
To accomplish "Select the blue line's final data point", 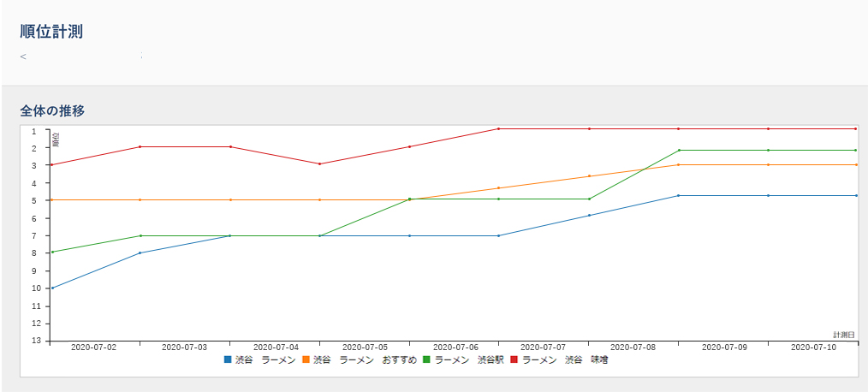I will [x=856, y=195].
